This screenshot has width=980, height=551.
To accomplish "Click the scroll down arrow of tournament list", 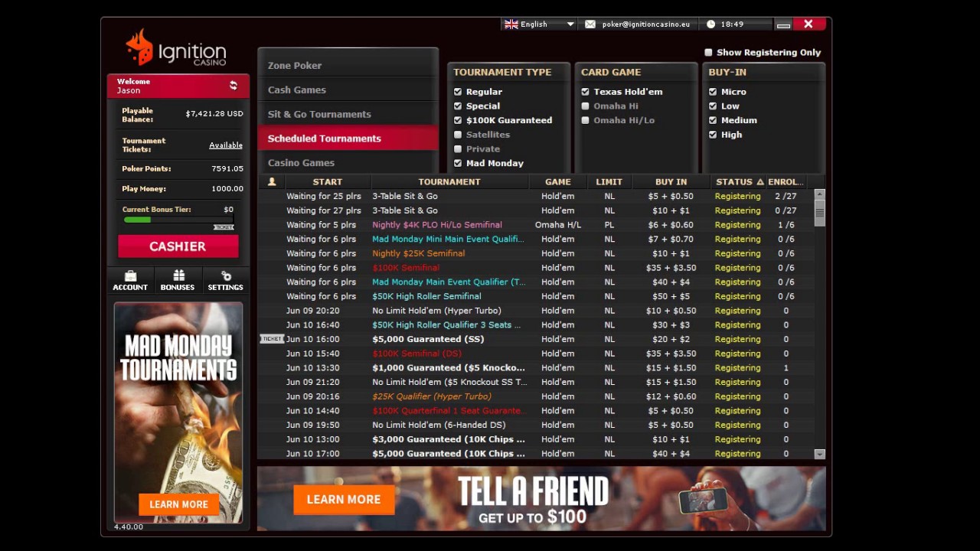I will tap(820, 454).
